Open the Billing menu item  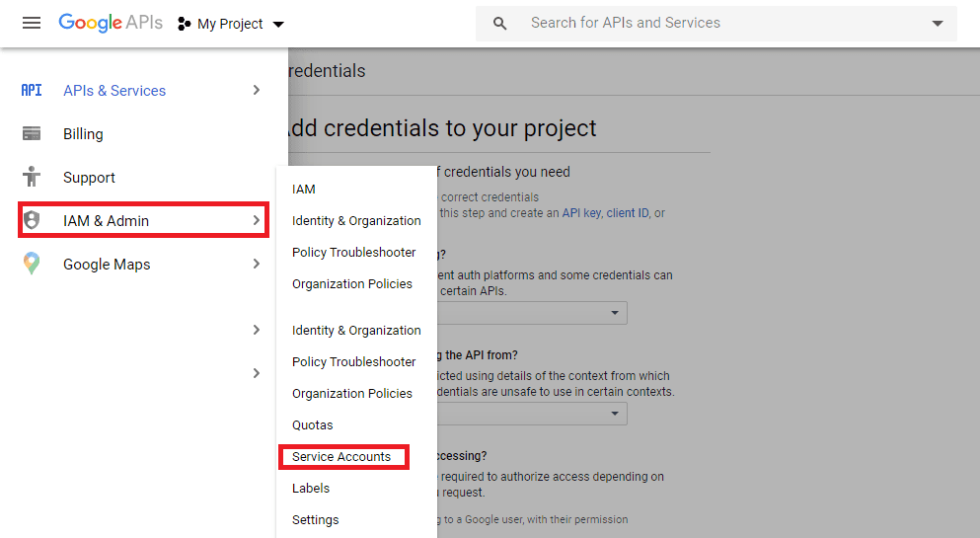pyautogui.click(x=83, y=133)
